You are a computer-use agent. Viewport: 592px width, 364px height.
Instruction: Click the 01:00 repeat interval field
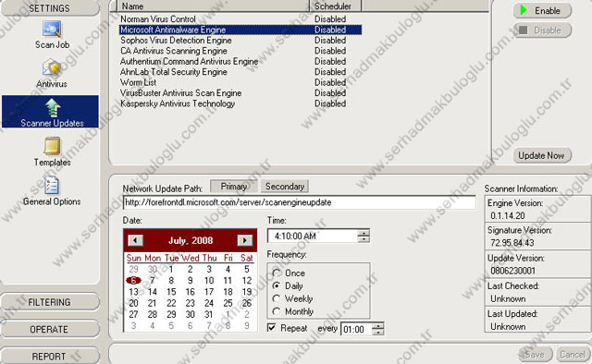pos(356,329)
